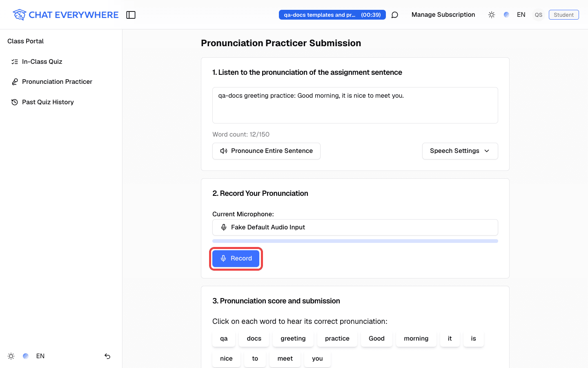Image resolution: width=588 pixels, height=368 pixels.
Task: Play pronunciation of the word "to"
Action: click(x=255, y=359)
